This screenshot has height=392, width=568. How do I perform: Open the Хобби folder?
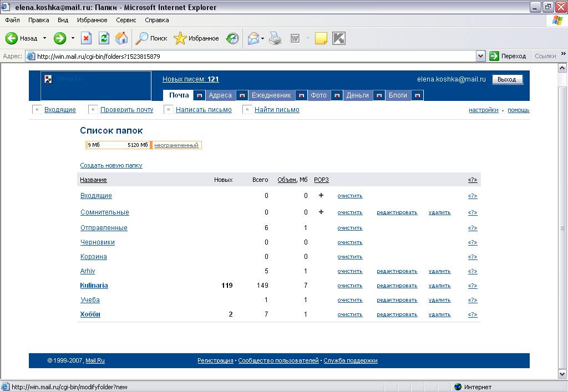pos(90,314)
